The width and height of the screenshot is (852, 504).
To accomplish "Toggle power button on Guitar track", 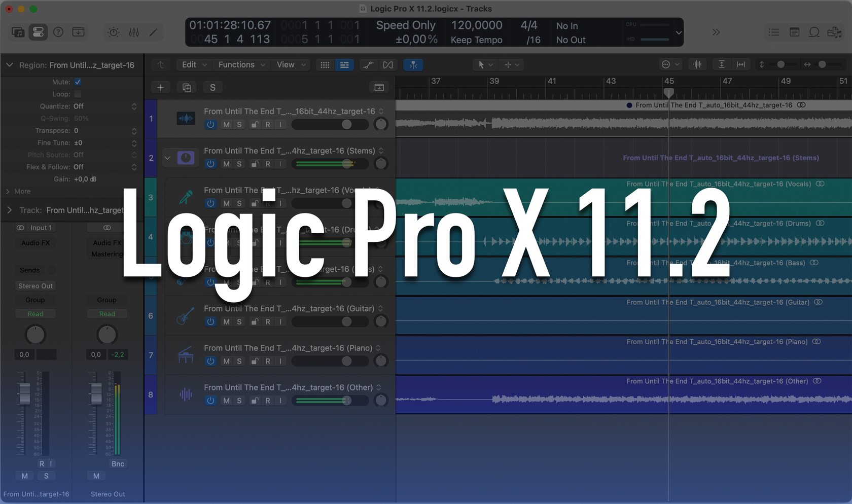I will pos(210,322).
